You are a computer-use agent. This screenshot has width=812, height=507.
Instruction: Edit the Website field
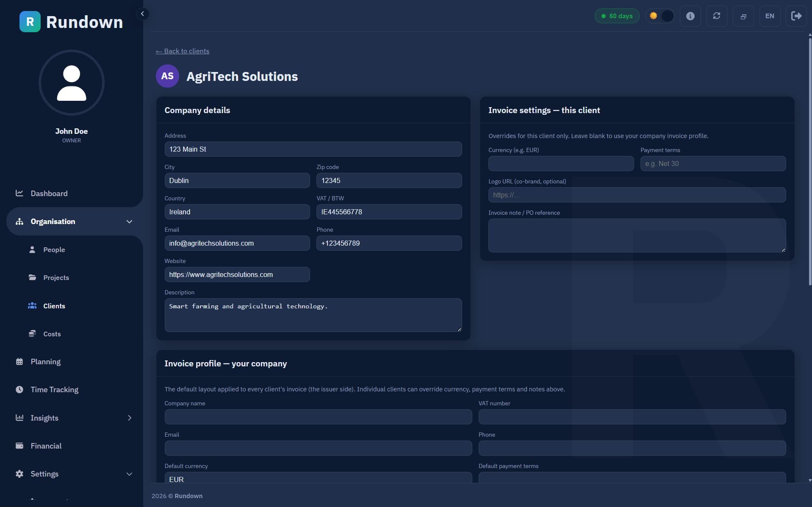tap(237, 274)
